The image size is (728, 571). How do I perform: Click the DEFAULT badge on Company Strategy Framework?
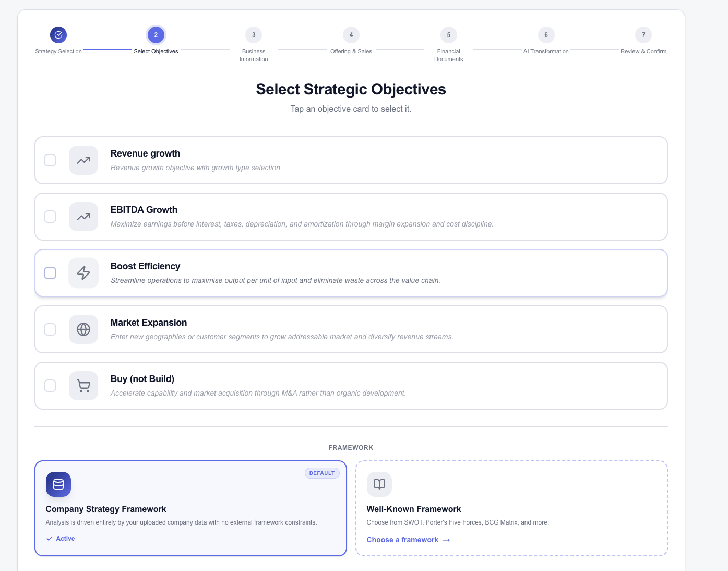click(322, 473)
